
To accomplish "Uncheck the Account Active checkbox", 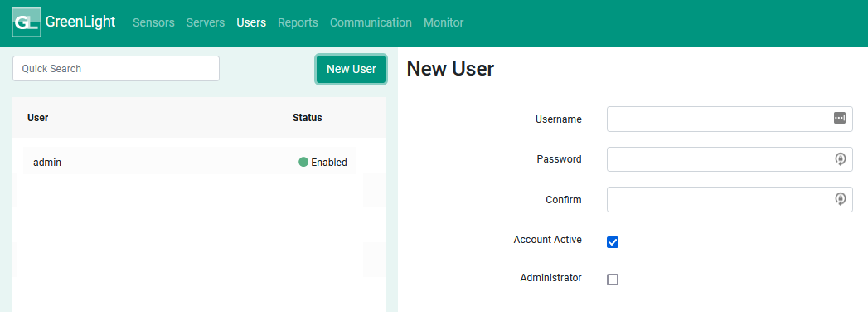I will tap(613, 242).
